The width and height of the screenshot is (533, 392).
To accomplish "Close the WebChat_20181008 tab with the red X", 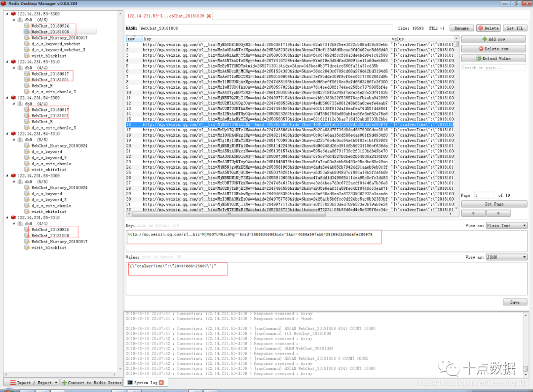I will click(209, 16).
